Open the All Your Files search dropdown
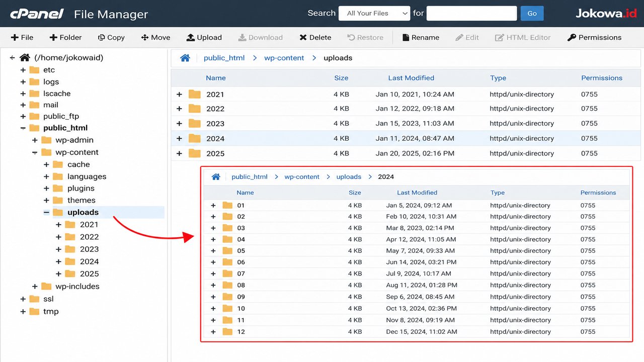Image resolution: width=644 pixels, height=362 pixels. [x=375, y=14]
